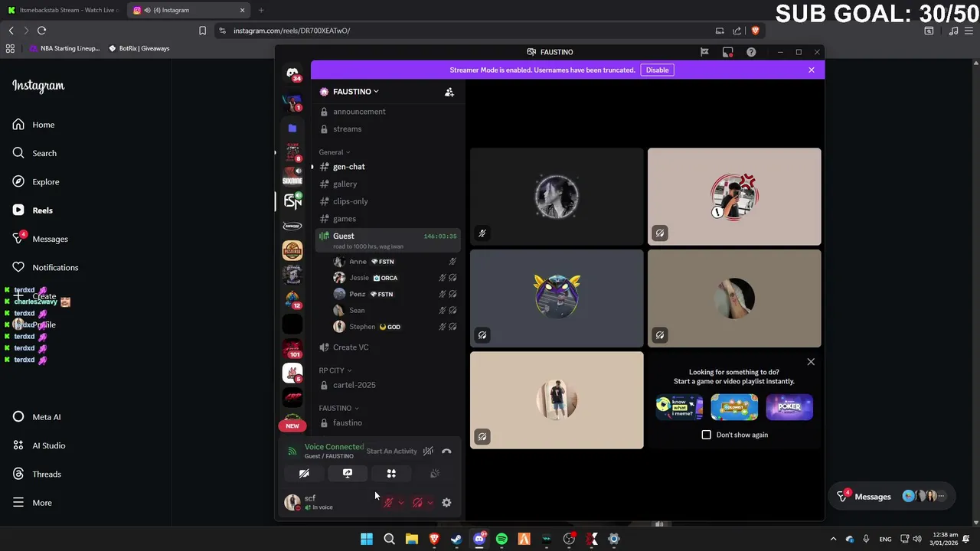980x551 pixels.
Task: Expand the FAUSTINO server name dropdown
Action: pyautogui.click(x=356, y=92)
